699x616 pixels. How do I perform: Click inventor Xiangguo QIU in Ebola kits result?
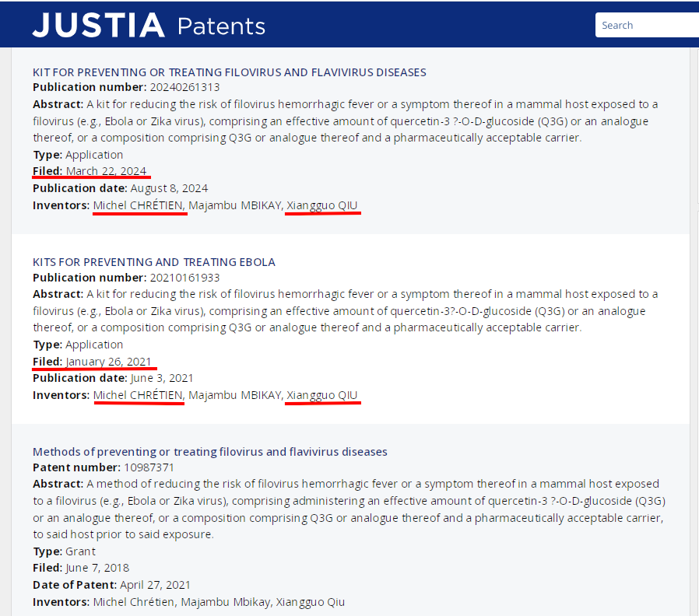pos(321,395)
